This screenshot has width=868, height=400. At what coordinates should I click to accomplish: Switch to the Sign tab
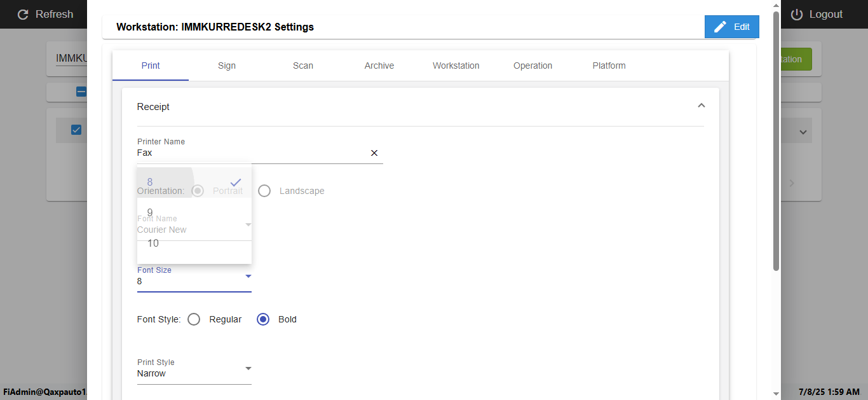click(227, 66)
